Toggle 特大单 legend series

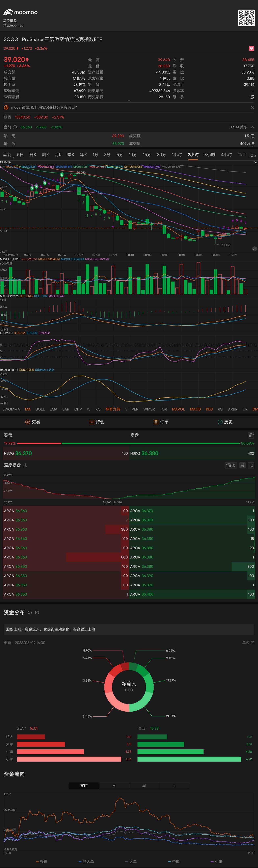point(86,861)
